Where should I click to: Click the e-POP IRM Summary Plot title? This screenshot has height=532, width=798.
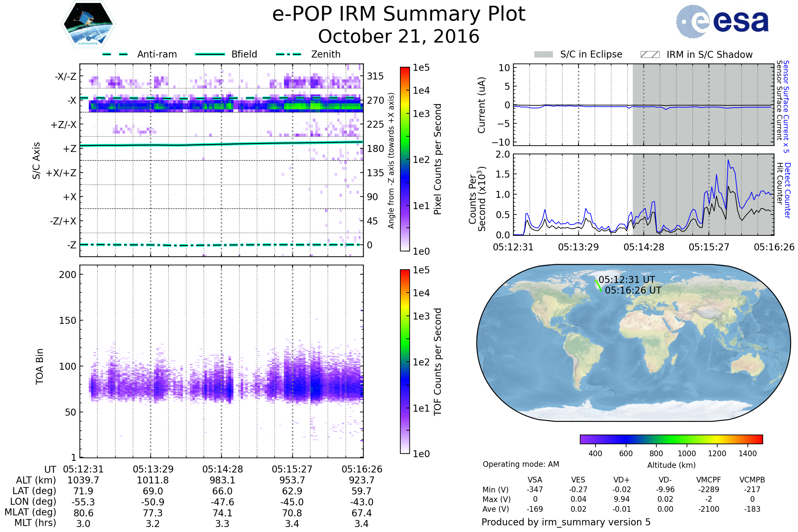[399, 14]
